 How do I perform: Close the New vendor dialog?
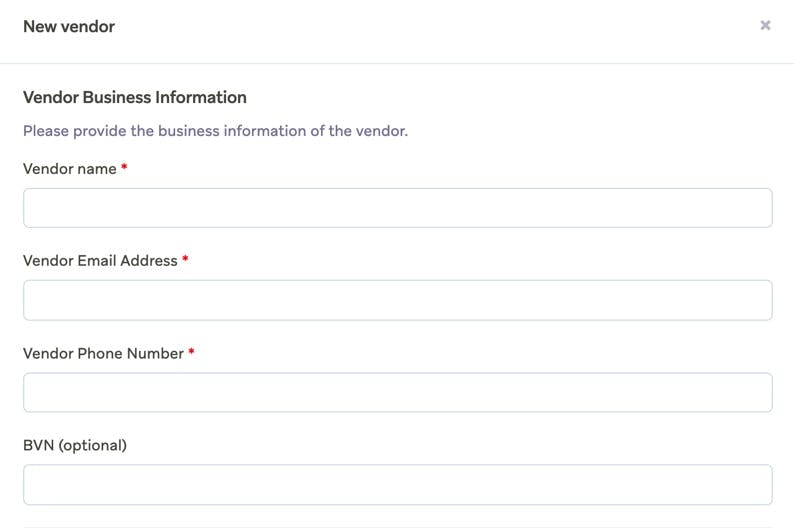tap(765, 26)
